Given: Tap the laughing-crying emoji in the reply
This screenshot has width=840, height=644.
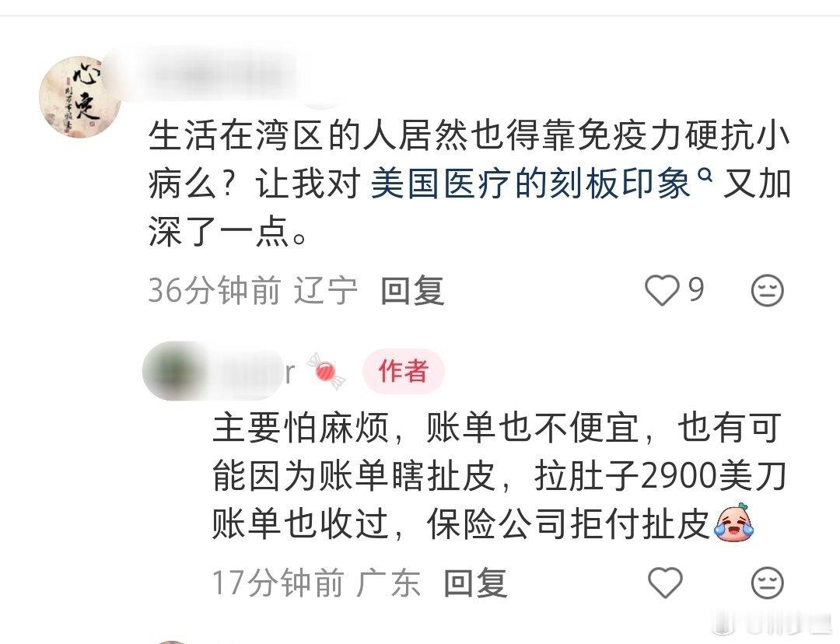Looking at the screenshot, I should [x=733, y=523].
